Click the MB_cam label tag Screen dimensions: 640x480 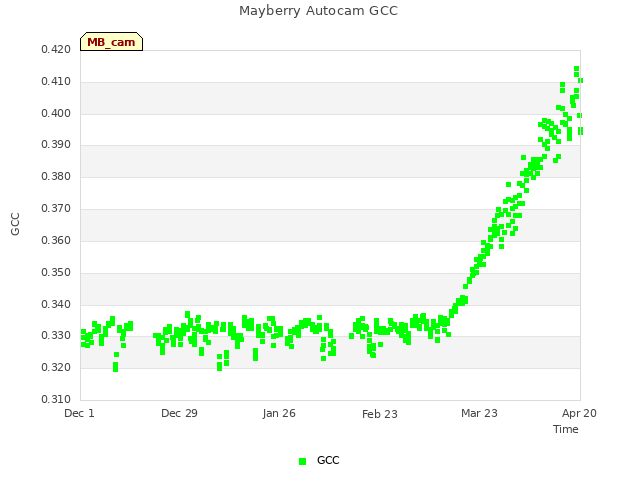click(111, 42)
